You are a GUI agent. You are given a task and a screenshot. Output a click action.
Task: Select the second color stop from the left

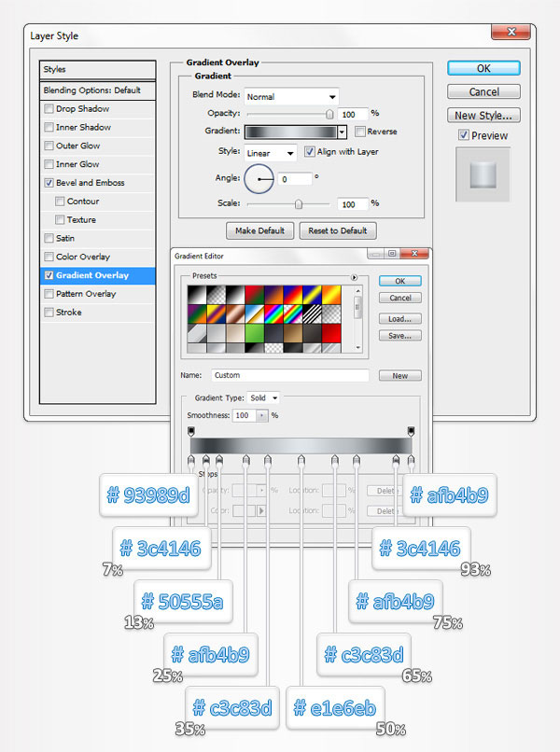coord(206,460)
